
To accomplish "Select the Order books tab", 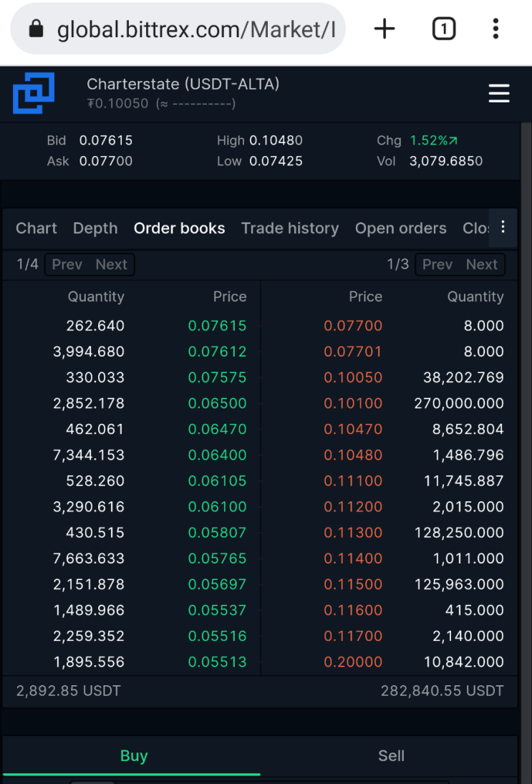I will [x=179, y=228].
